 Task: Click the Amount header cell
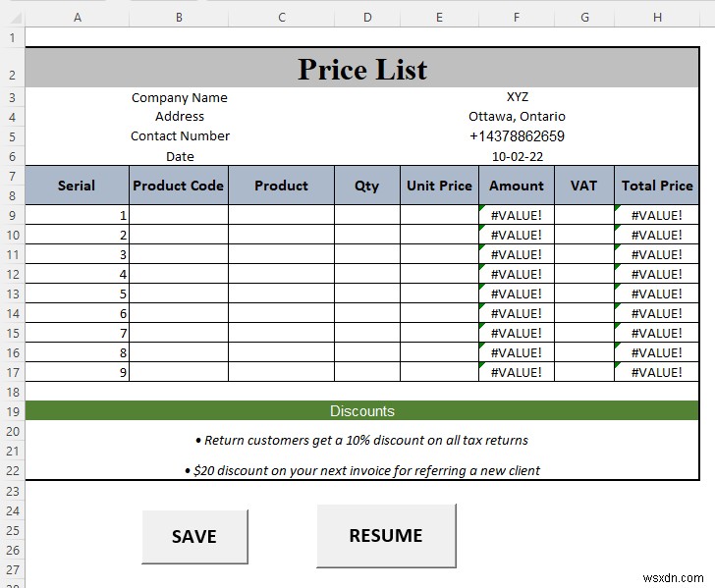[517, 186]
